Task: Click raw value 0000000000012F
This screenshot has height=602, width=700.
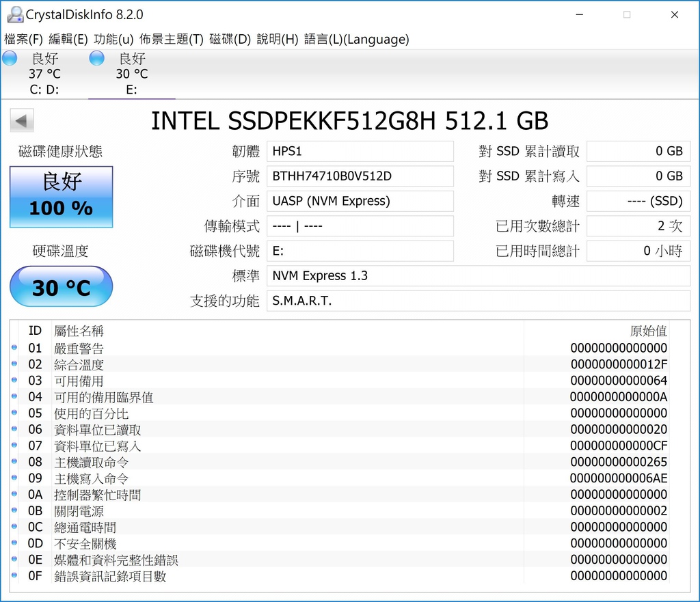Action: click(x=619, y=364)
